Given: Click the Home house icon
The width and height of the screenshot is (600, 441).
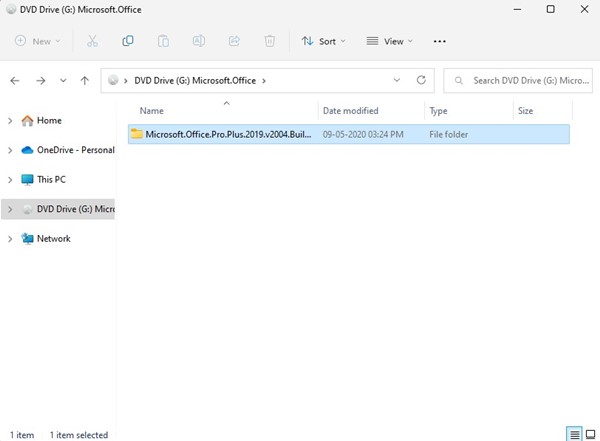Looking at the screenshot, I should [x=27, y=121].
